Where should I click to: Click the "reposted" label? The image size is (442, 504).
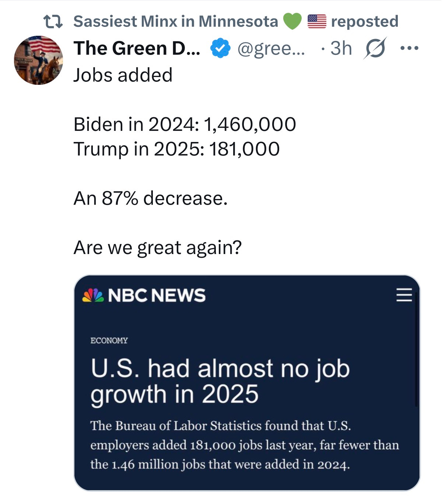click(x=365, y=21)
